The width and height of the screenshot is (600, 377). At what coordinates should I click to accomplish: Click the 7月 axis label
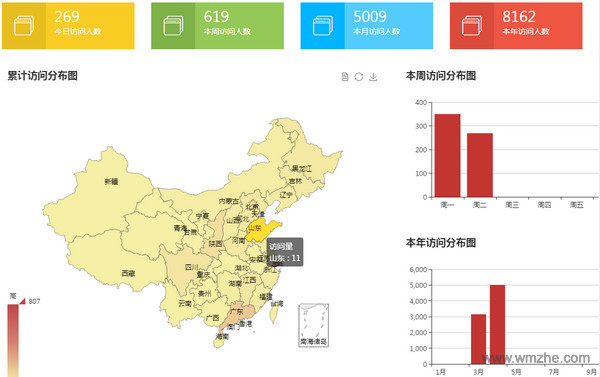click(x=554, y=372)
